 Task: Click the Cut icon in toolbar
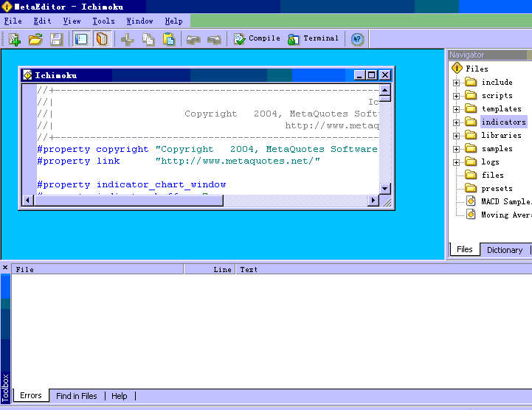click(x=127, y=39)
